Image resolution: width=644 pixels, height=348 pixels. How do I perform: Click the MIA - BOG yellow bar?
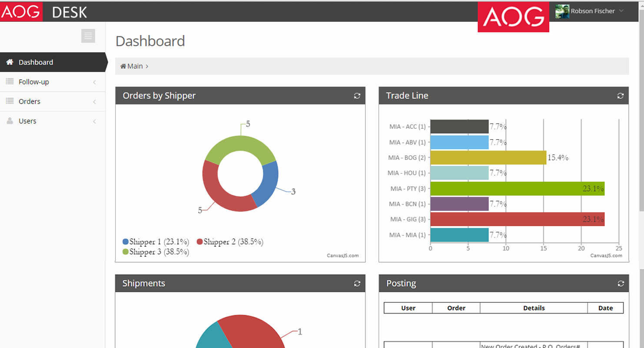488,157
